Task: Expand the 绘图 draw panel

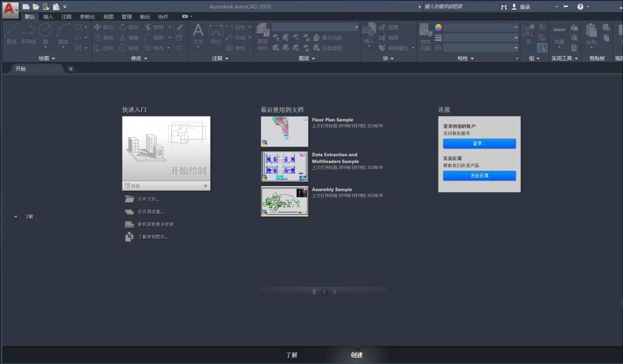Action: point(47,58)
